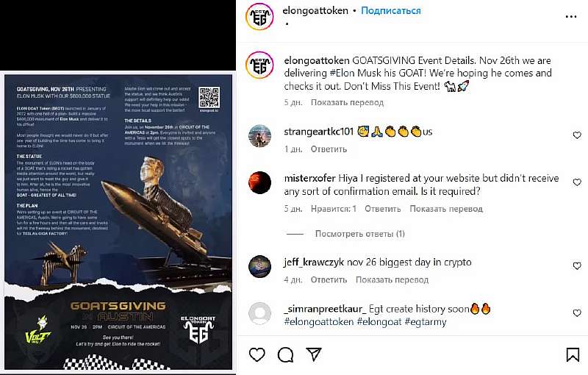Save post with bookmark icon
588x375 pixels.
click(x=573, y=354)
